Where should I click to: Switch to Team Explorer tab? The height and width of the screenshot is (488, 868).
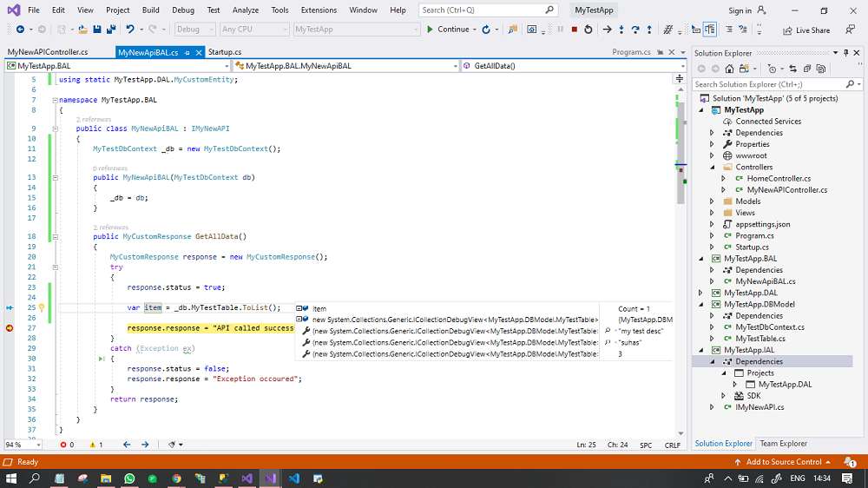pos(783,443)
